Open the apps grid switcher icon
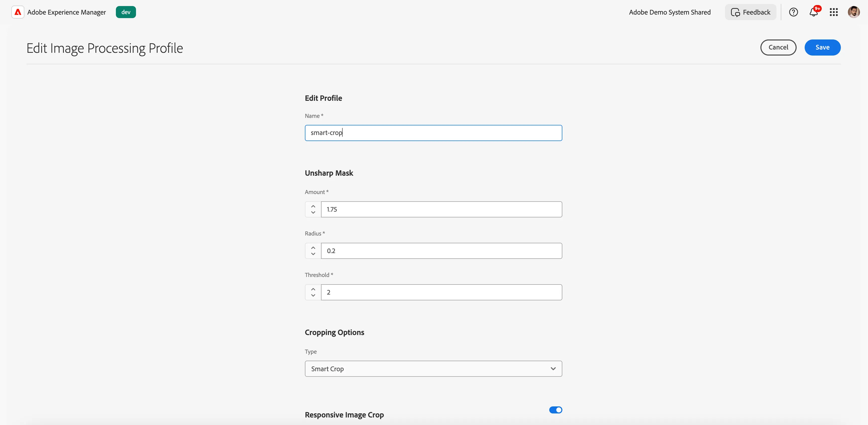 point(834,12)
